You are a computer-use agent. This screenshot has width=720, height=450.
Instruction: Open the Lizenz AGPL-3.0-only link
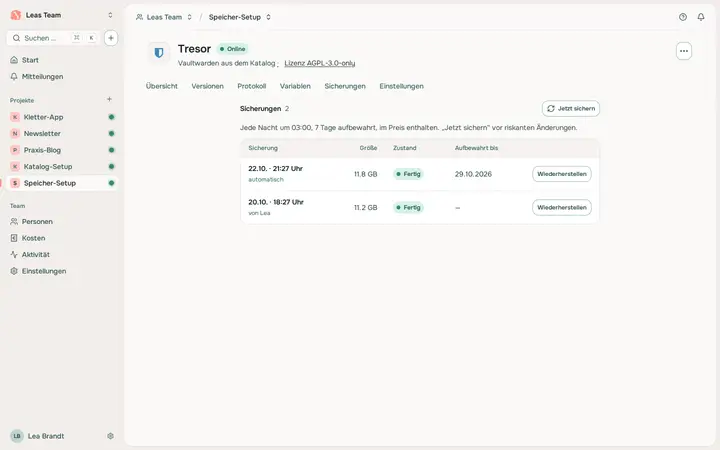coord(320,63)
